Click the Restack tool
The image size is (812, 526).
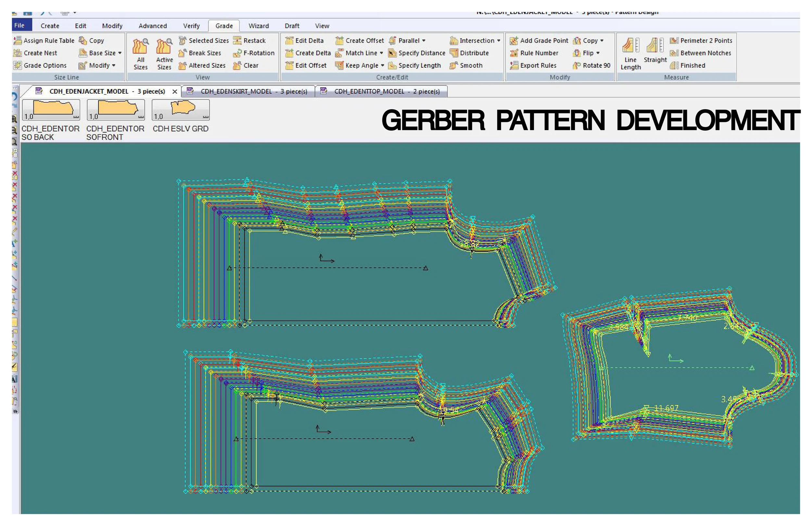(x=249, y=41)
